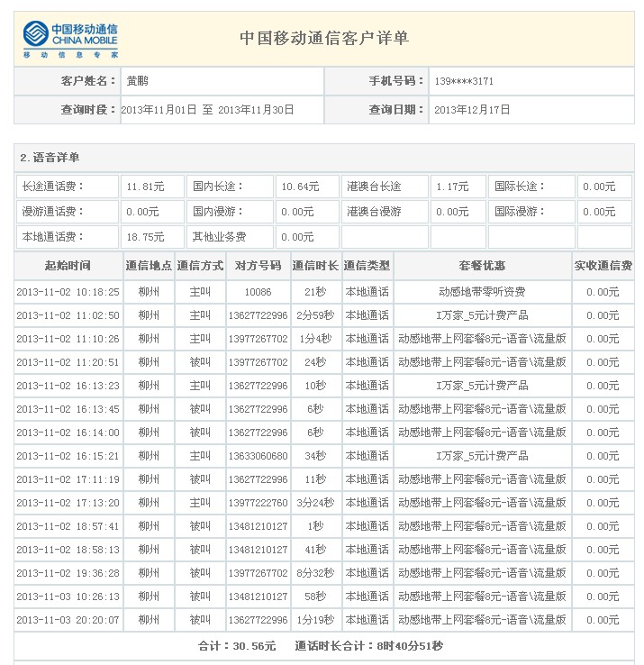Click the 通信类型 column header
Viewport: 644px width, 665px height.
pyautogui.click(x=367, y=266)
